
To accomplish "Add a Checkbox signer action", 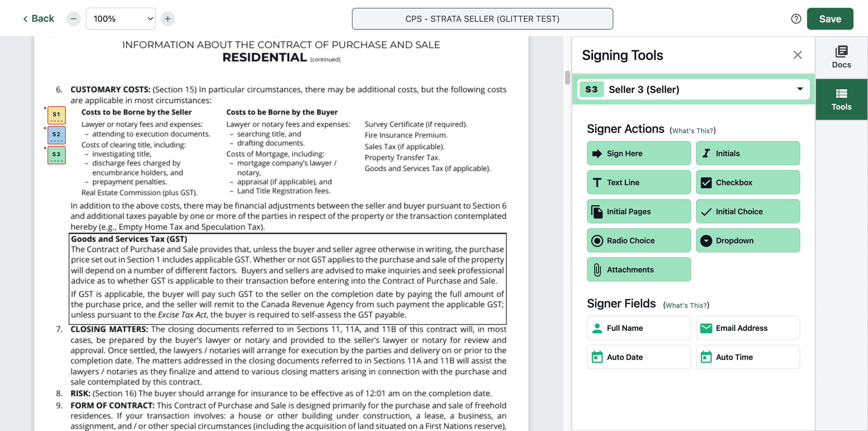I will [x=748, y=182].
